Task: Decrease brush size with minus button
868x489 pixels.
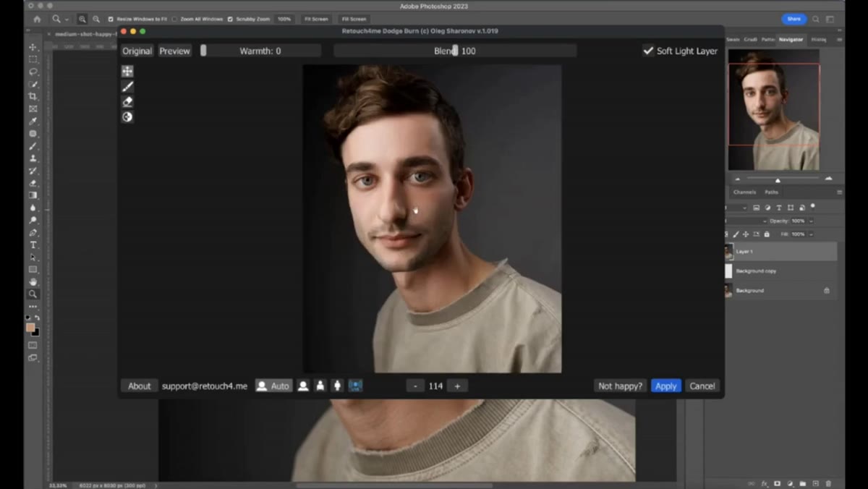Action: point(415,386)
